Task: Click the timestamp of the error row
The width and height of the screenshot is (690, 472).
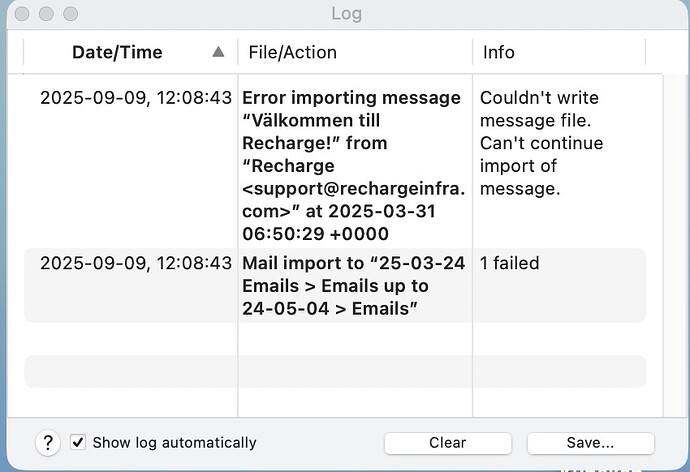Action: pos(136,98)
